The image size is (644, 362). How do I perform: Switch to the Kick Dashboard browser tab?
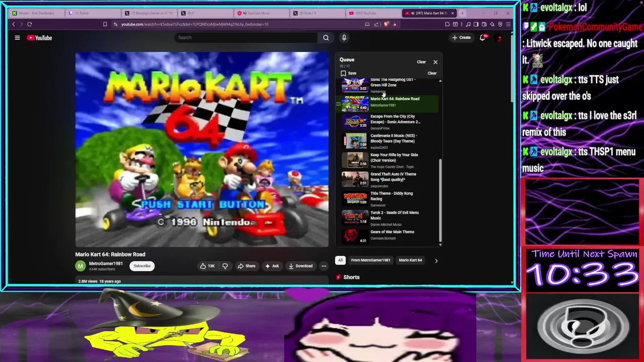coord(36,13)
